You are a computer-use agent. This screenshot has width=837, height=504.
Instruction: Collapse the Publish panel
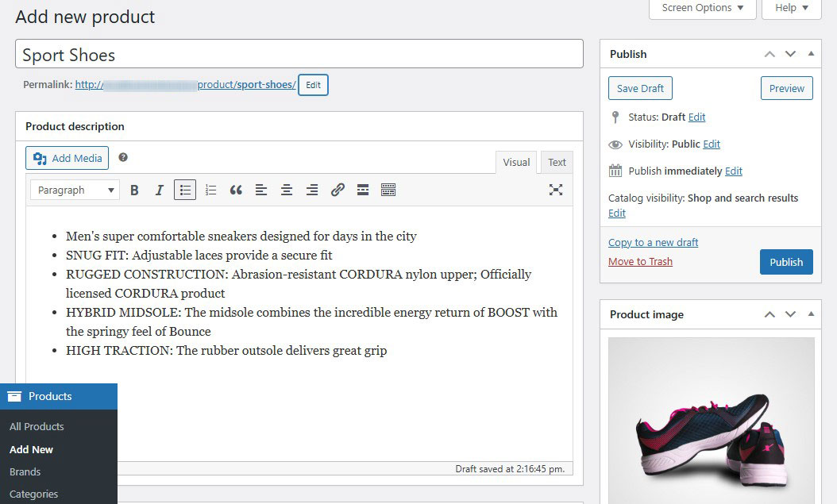tap(812, 53)
